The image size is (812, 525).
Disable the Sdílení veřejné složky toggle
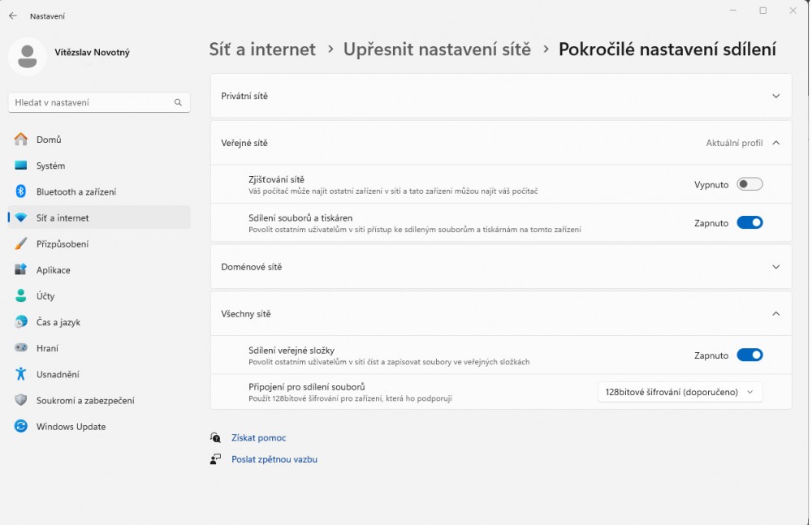click(x=749, y=355)
